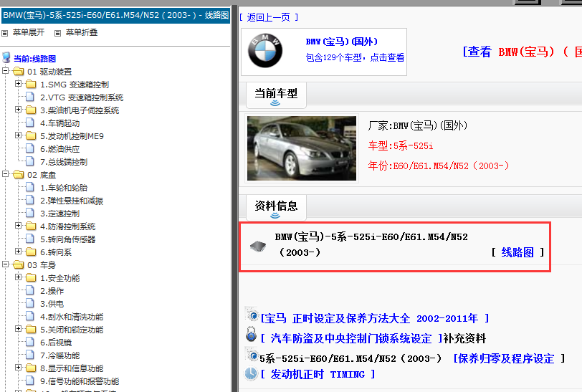The width and height of the screenshot is (582, 392).
Task: Click 菜单折叠 to collapse all menus
Action: 82,33
